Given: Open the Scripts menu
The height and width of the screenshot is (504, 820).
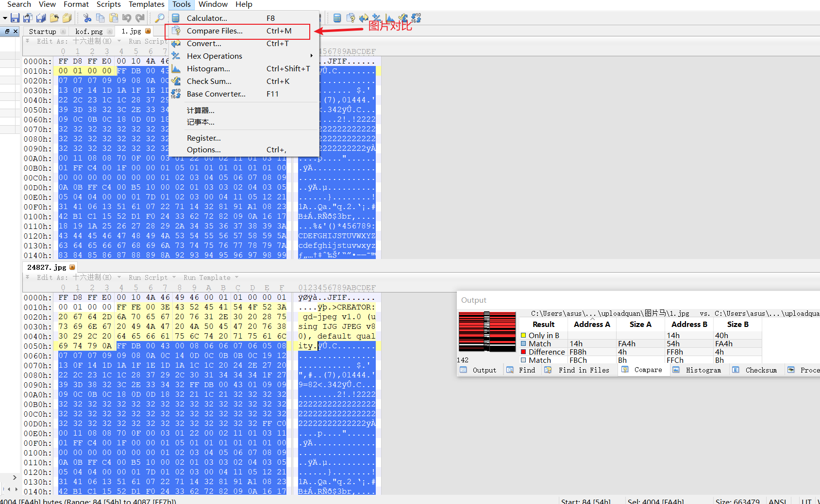Looking at the screenshot, I should pos(109,4).
